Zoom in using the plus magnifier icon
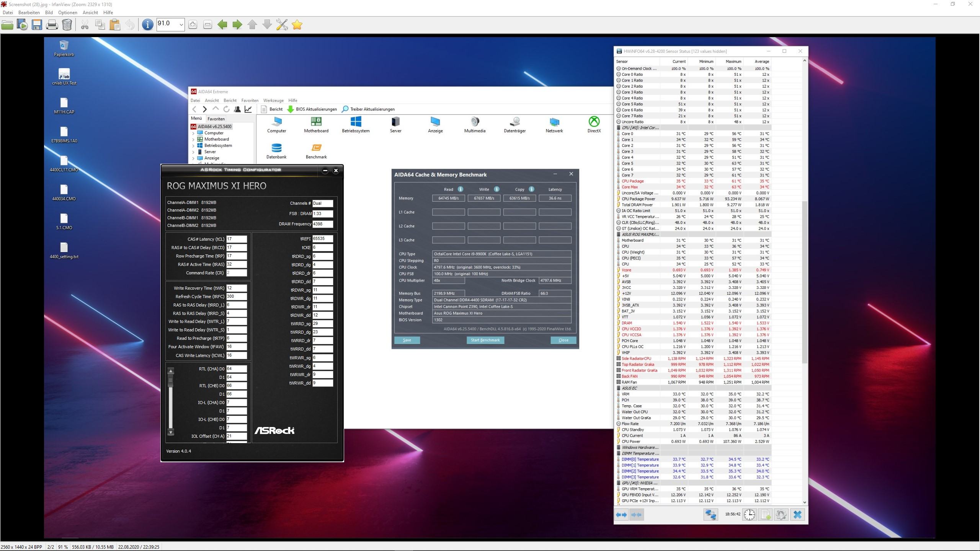Screen dimensions: 980x551 (x=193, y=25)
